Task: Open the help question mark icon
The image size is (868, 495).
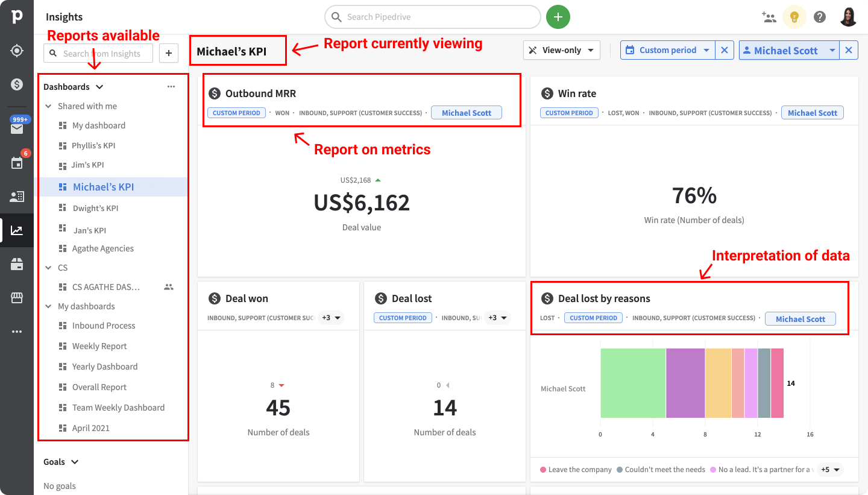Action: click(820, 17)
